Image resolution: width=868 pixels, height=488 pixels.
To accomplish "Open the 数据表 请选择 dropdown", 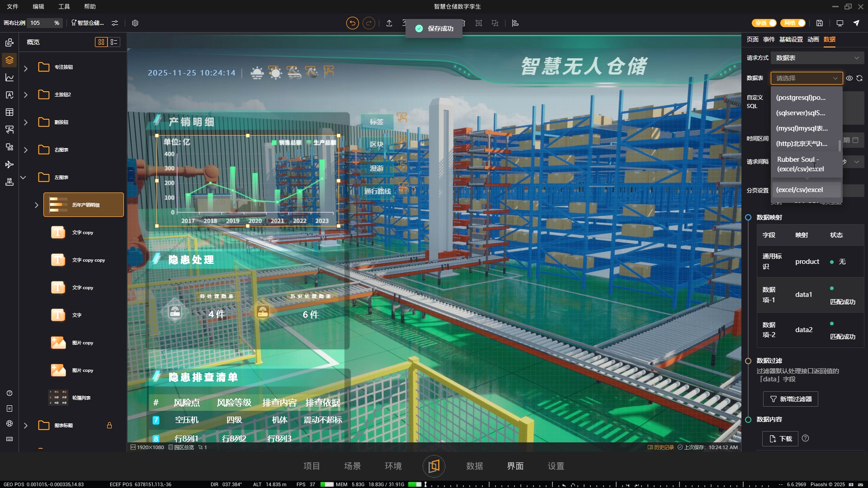I will click(806, 78).
